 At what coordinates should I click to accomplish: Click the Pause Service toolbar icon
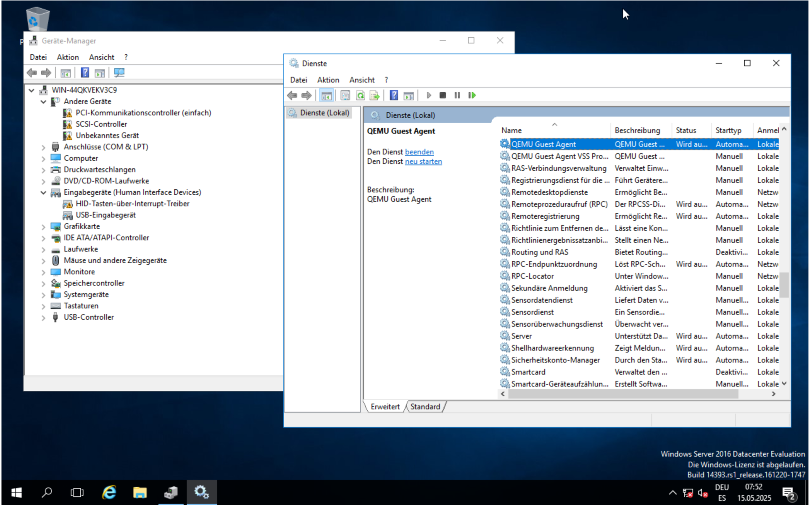pyautogui.click(x=458, y=95)
